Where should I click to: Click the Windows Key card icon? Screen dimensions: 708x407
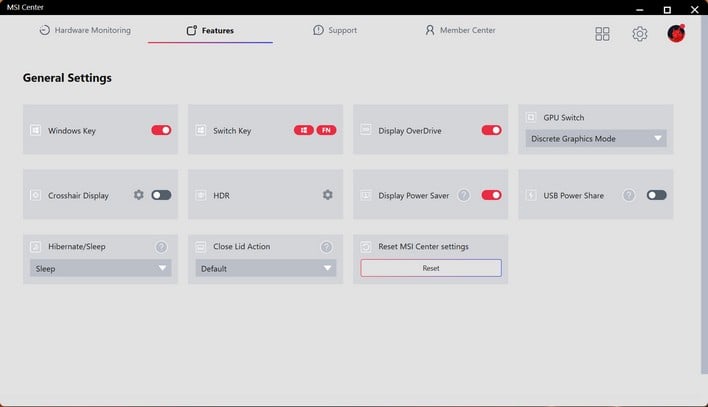tap(35, 131)
